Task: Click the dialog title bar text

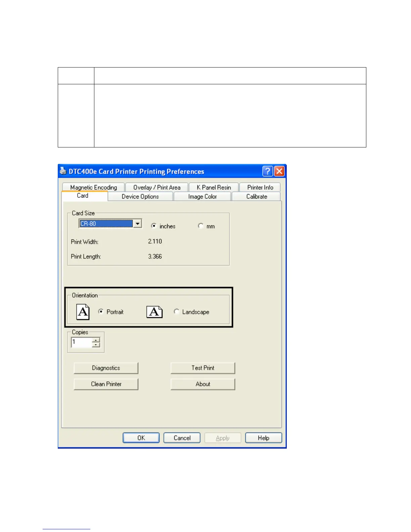Action: pos(136,172)
